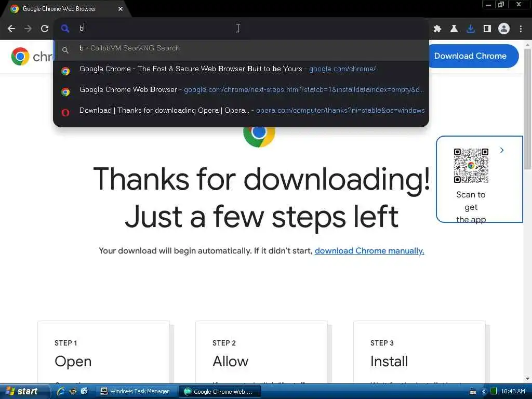
Task: Follow the 'download Chrome manually' link
Action: point(369,251)
